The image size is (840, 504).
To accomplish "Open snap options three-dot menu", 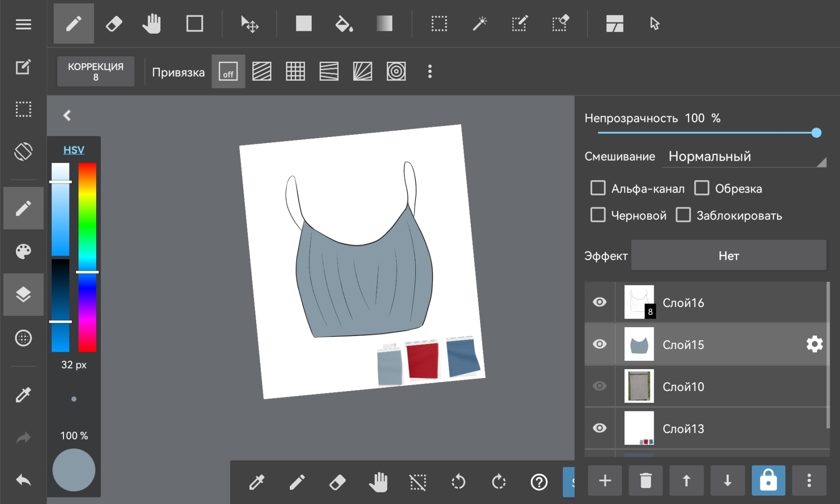I will 430,72.
